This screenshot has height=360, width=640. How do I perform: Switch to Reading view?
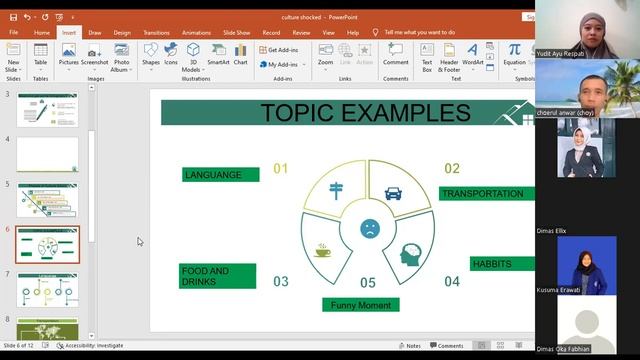(519, 346)
